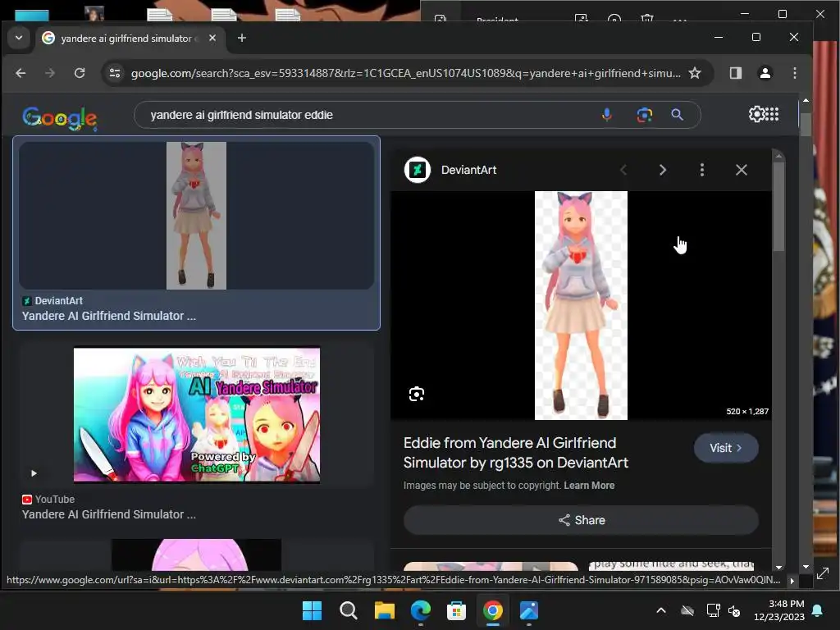Viewport: 840px width, 630px height.
Task: Click the YouTube source label
Action: (55, 500)
